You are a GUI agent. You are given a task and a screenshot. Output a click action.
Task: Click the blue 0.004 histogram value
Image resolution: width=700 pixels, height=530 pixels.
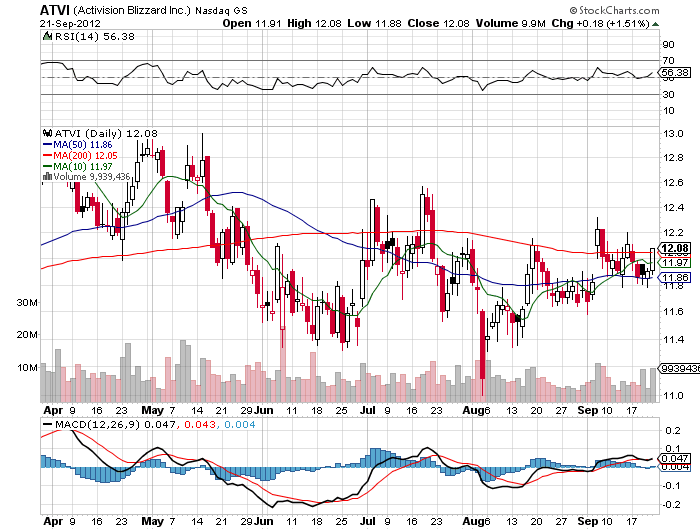point(239,424)
